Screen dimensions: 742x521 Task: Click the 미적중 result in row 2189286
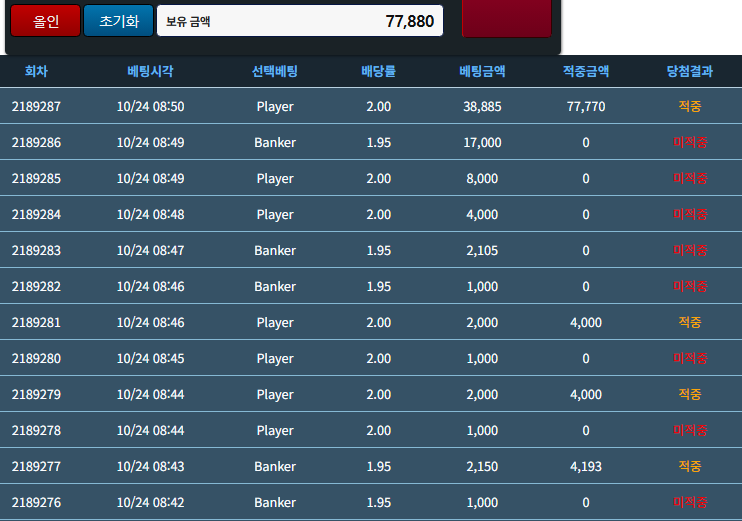pos(690,142)
